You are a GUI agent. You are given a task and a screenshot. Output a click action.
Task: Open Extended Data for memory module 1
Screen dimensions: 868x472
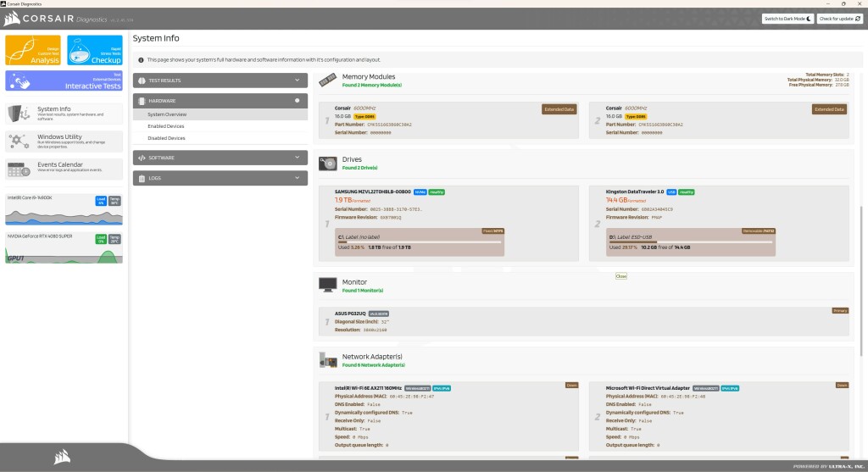tap(559, 109)
